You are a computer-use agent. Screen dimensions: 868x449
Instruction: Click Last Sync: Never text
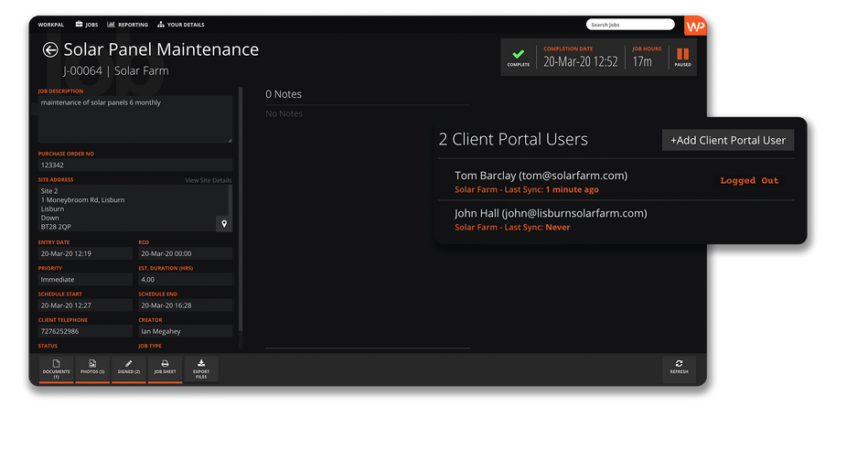[537, 227]
